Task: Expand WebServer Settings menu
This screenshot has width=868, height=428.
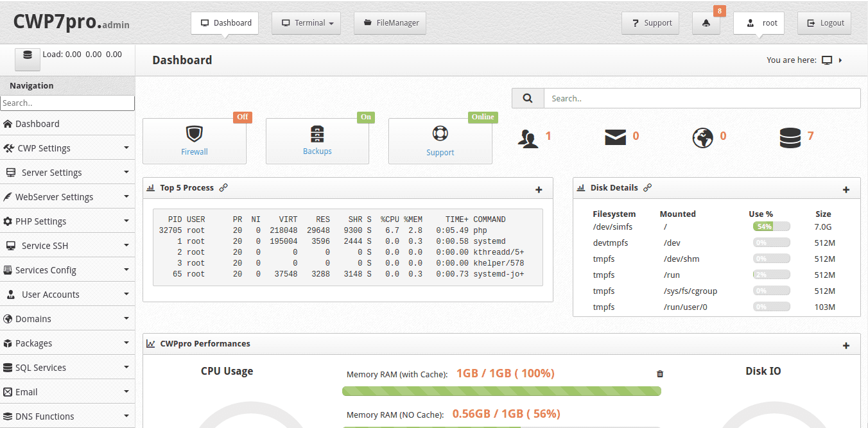Action: click(x=67, y=197)
